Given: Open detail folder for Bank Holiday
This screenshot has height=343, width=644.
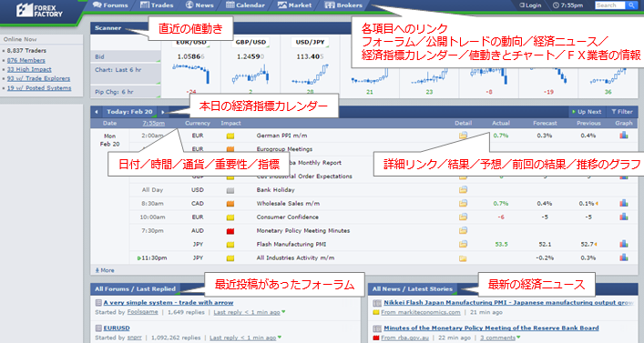Looking at the screenshot, I should 463,189.
